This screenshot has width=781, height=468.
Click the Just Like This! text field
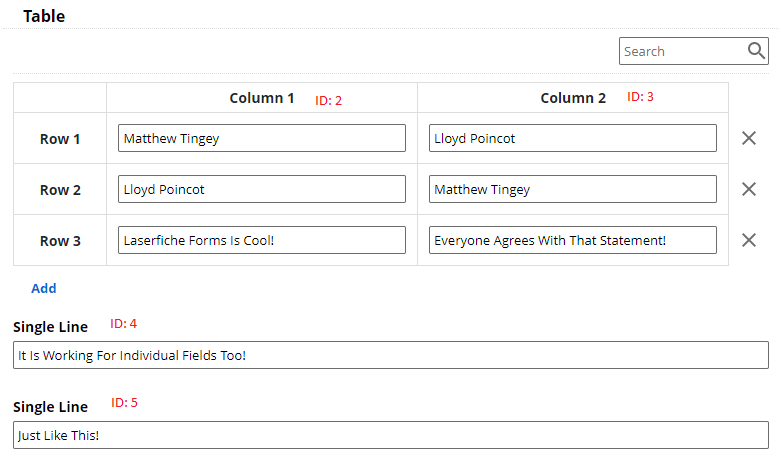tap(390, 435)
